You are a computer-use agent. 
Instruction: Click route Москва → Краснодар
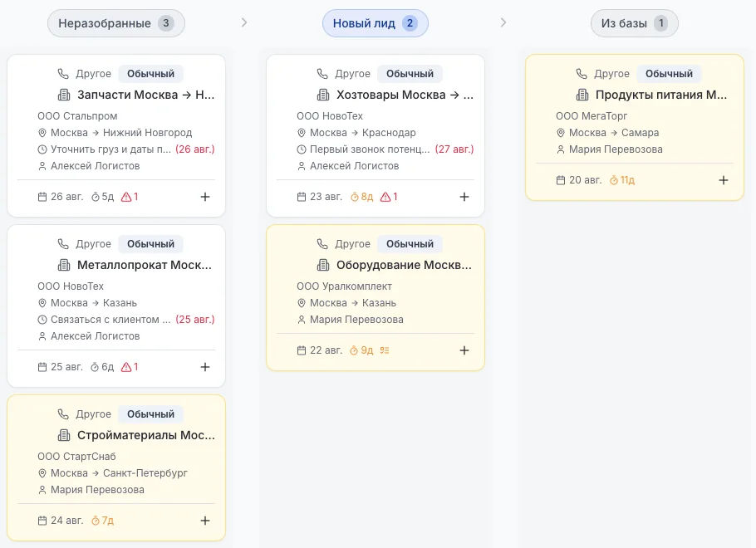[x=362, y=133]
